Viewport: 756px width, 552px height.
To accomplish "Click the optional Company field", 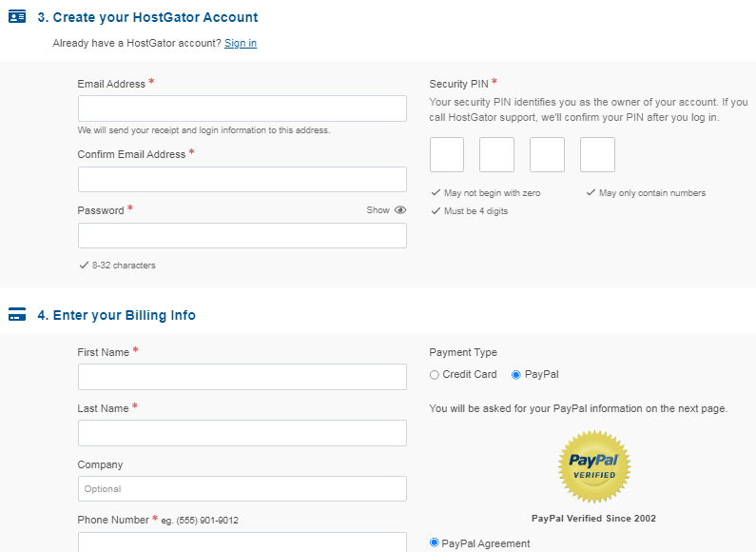I will [x=242, y=488].
